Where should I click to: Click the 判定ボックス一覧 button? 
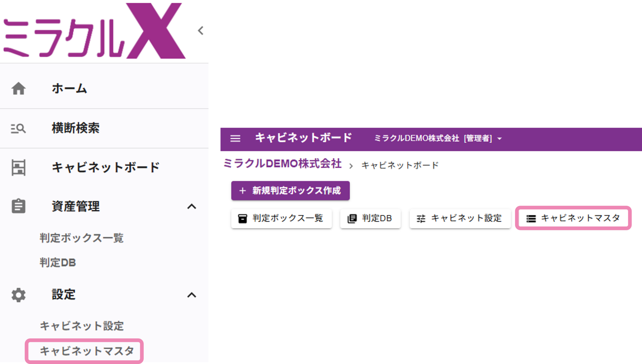pyautogui.click(x=281, y=219)
